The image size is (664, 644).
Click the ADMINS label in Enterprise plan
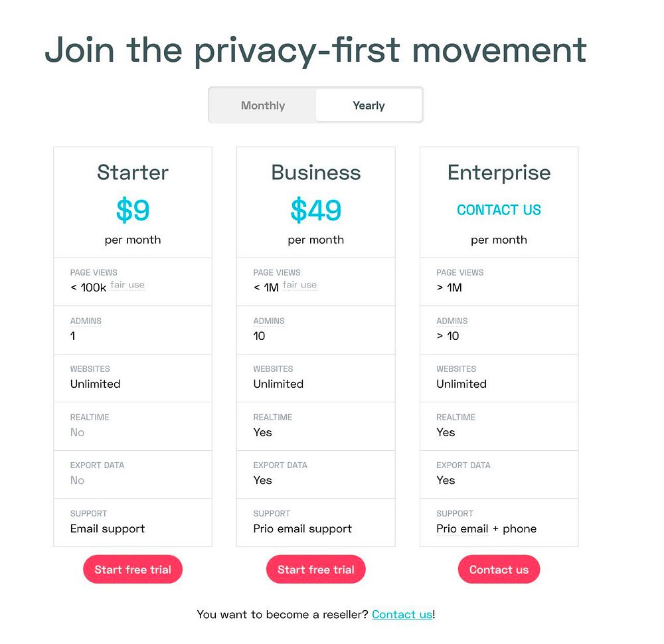click(452, 321)
